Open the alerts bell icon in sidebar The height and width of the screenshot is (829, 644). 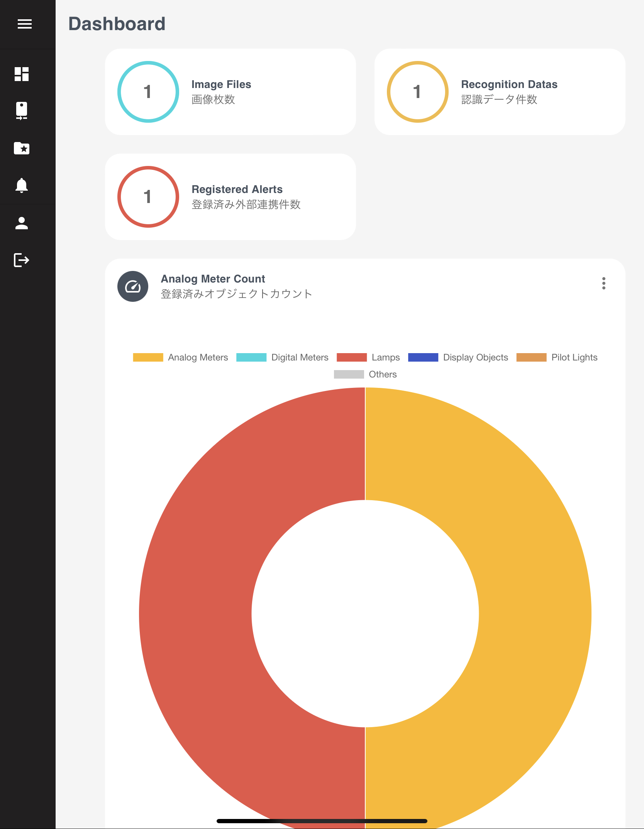tap(22, 186)
